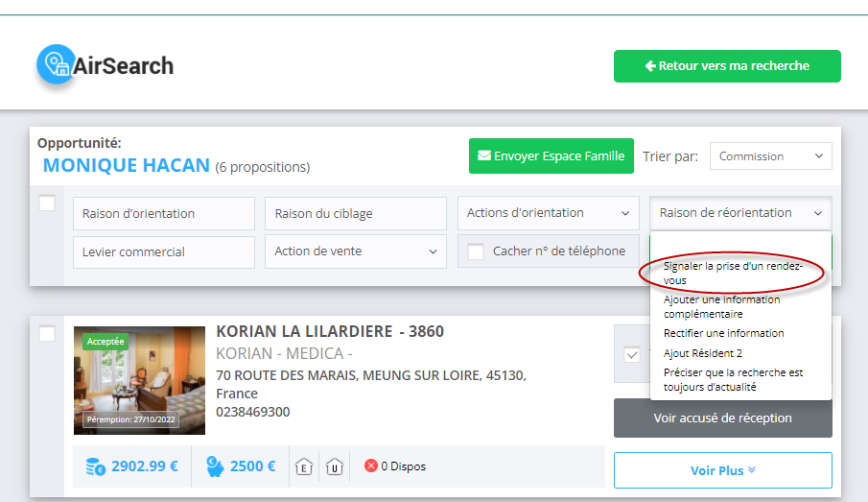The height and width of the screenshot is (502, 868).
Task: Click the coins commission icon near 2902.99 €
Action: click(x=95, y=466)
